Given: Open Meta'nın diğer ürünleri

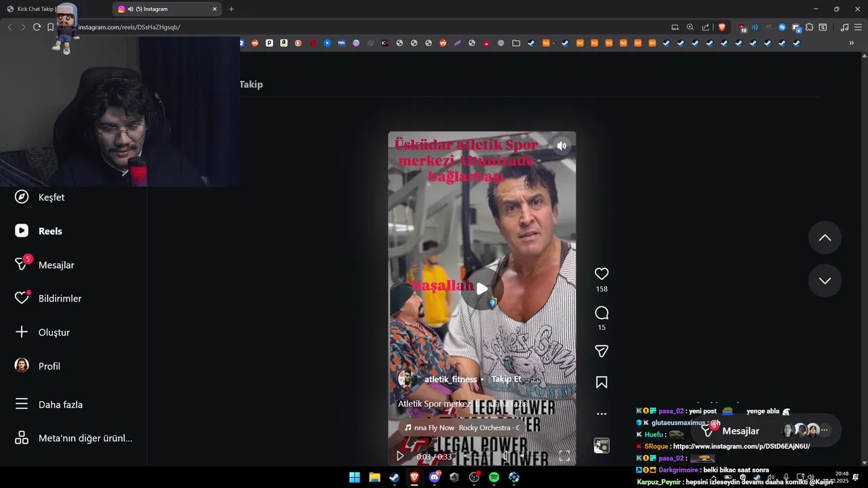Looking at the screenshot, I should [x=73, y=438].
